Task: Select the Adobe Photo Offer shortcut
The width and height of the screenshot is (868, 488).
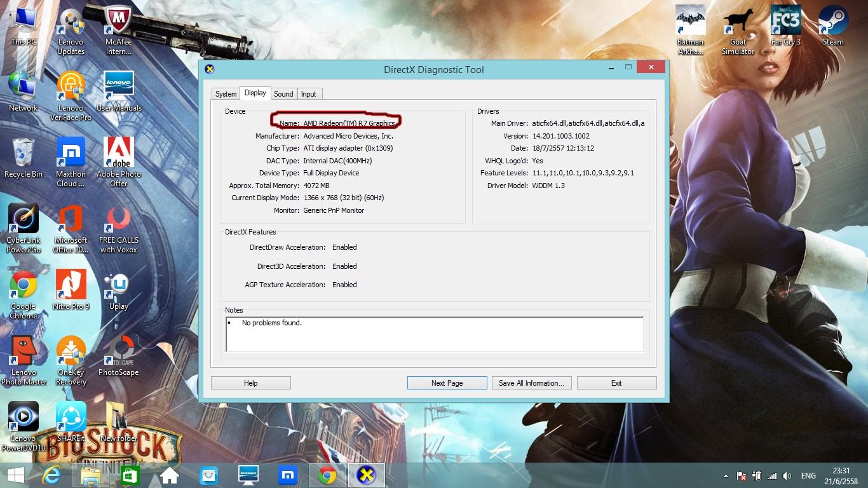Action: [x=119, y=163]
